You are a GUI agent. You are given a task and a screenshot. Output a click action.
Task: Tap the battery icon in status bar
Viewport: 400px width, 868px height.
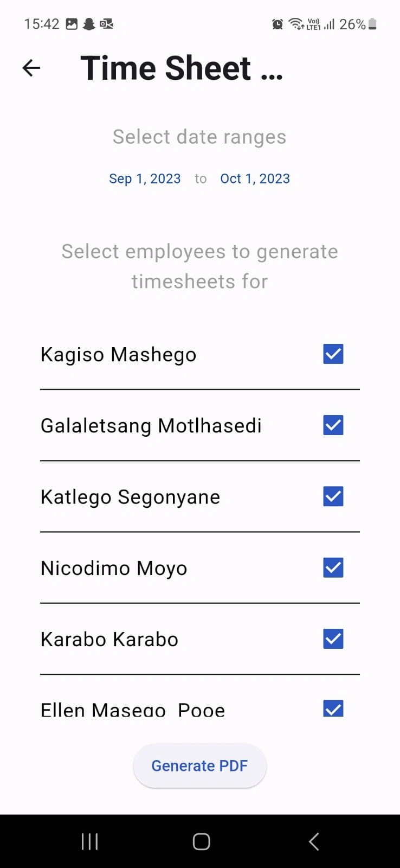pyautogui.click(x=372, y=24)
